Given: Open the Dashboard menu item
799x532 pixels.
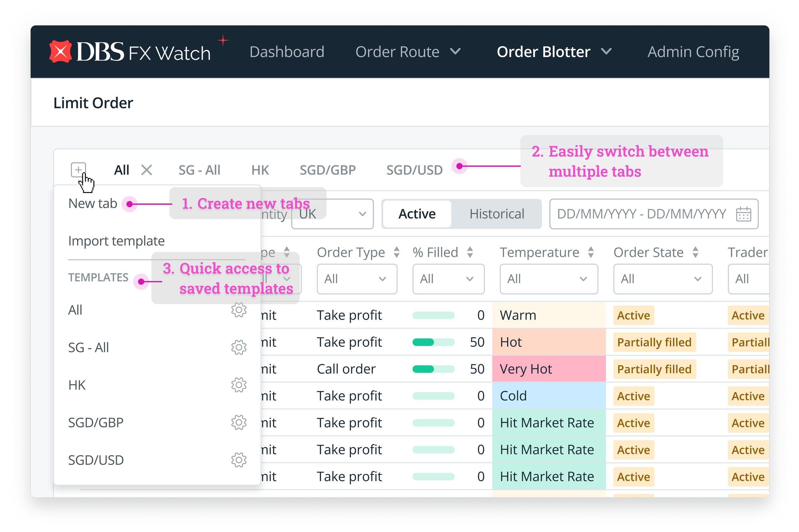Looking at the screenshot, I should (287, 52).
